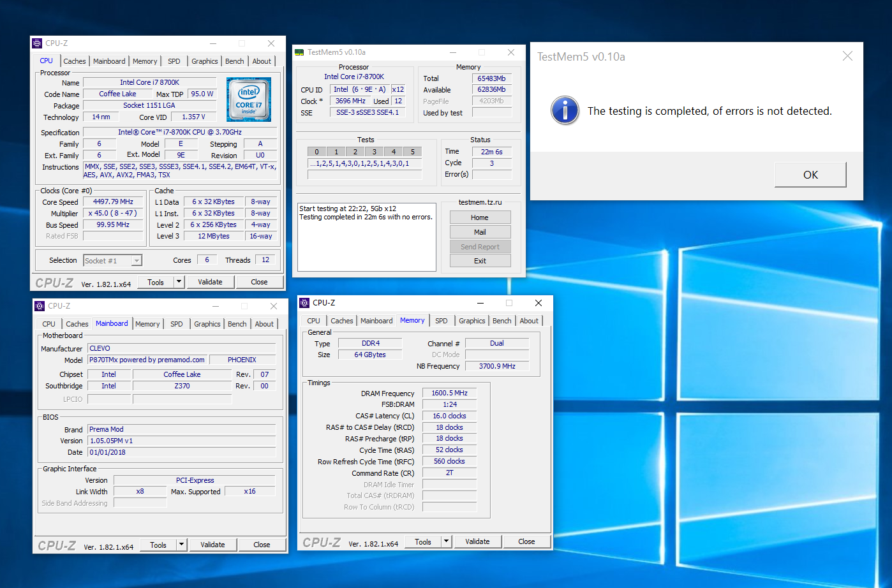The height and width of the screenshot is (588, 892).
Task: Click CPU-Z title icon in the Memory window
Action: [x=304, y=303]
